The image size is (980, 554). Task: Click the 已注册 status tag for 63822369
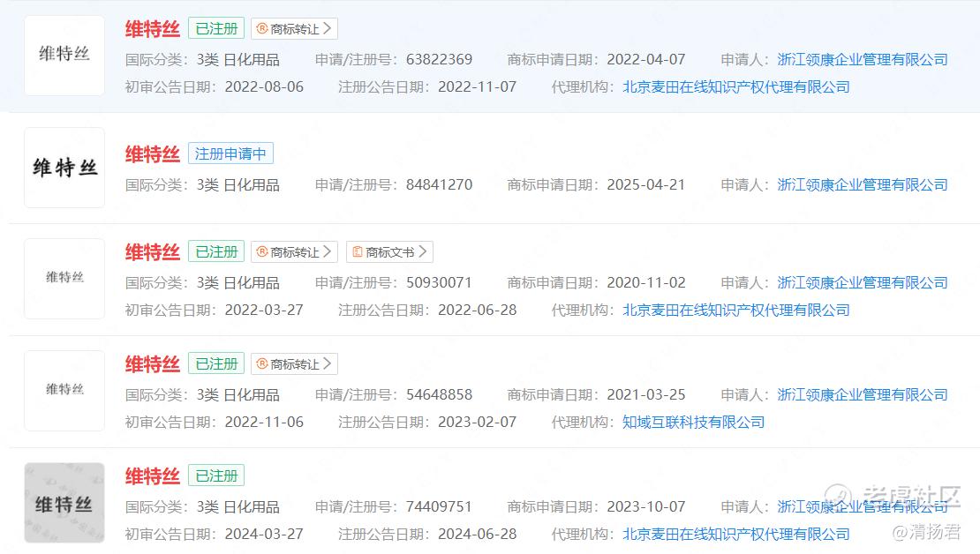click(x=216, y=29)
